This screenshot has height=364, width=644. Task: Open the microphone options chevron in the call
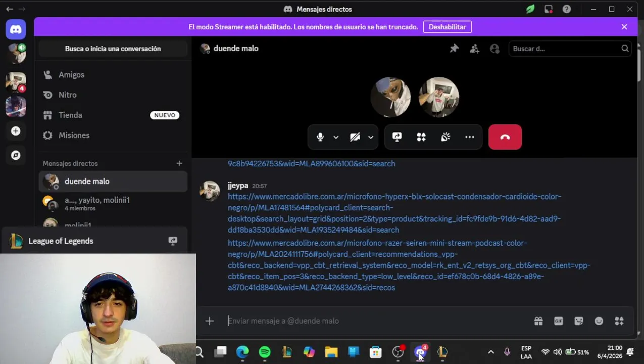tap(336, 137)
